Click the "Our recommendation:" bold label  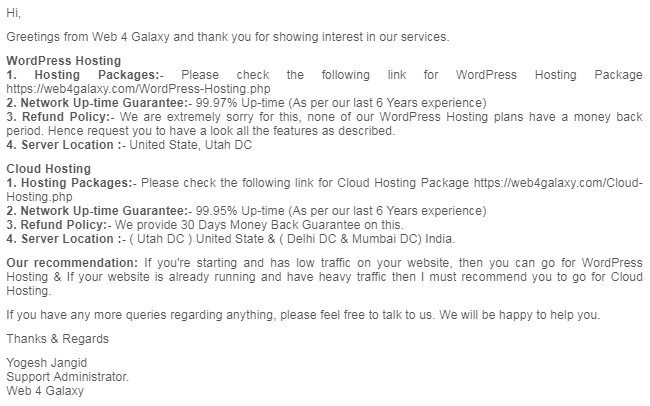(72, 263)
